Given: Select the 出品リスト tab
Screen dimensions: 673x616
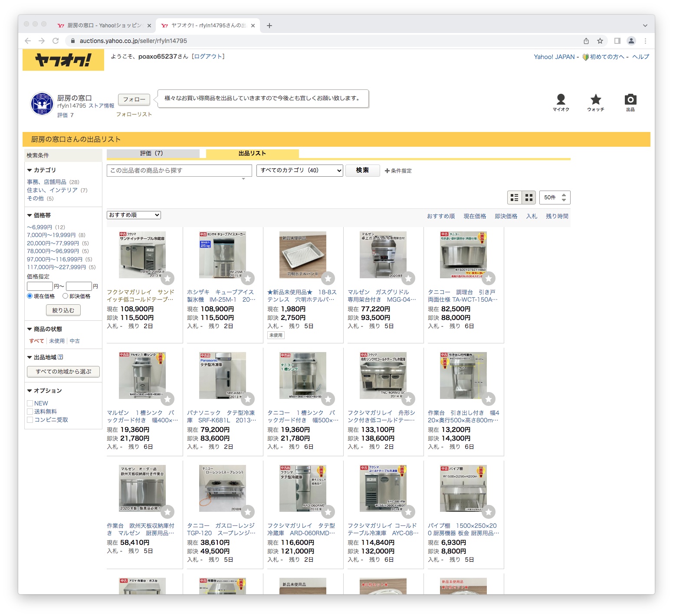Looking at the screenshot, I should (x=252, y=153).
